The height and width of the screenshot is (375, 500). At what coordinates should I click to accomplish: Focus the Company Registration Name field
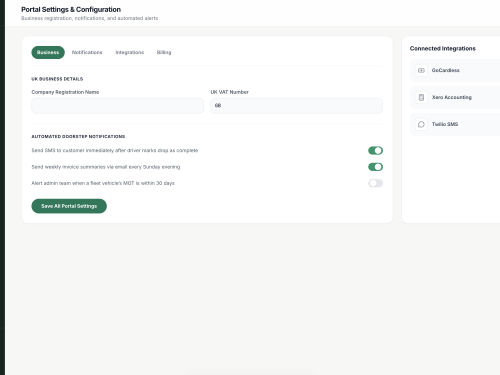(x=117, y=106)
